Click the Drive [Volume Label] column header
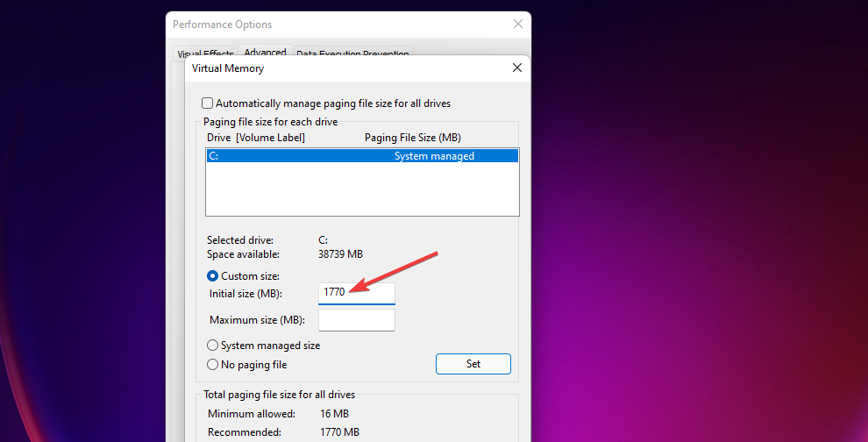The width and height of the screenshot is (868, 442). 256,138
